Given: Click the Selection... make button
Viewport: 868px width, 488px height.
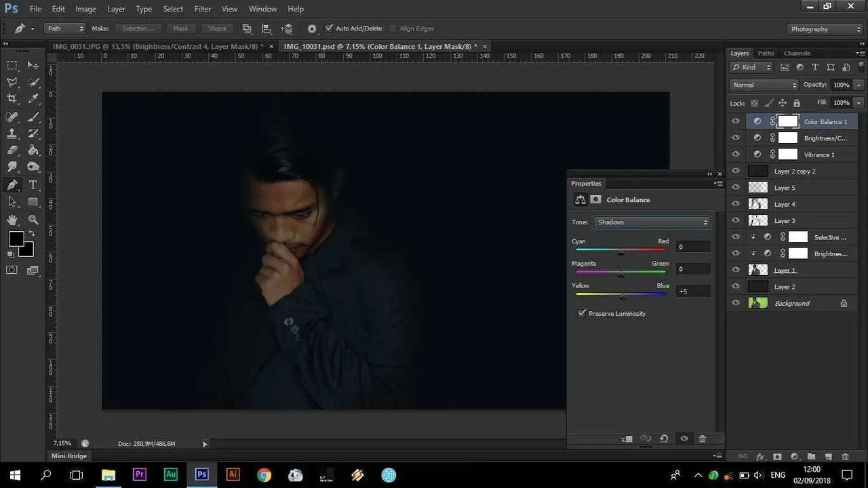Looking at the screenshot, I should 138,28.
